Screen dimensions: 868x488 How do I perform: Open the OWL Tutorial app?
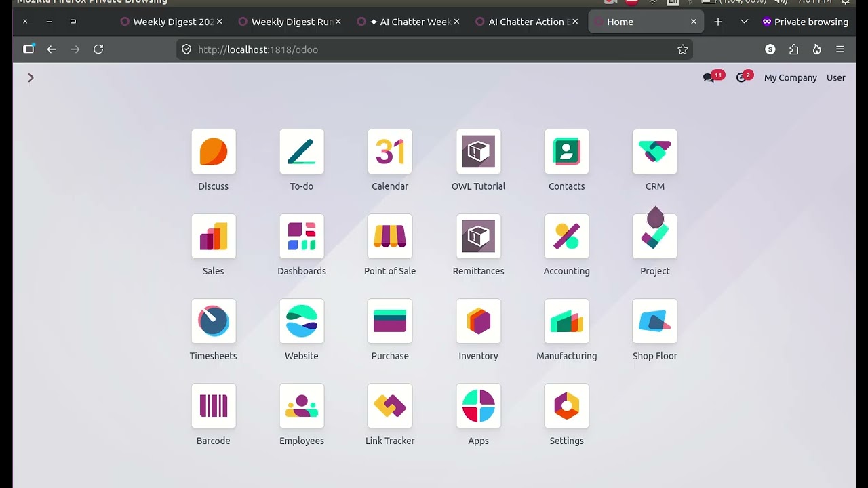coord(479,152)
